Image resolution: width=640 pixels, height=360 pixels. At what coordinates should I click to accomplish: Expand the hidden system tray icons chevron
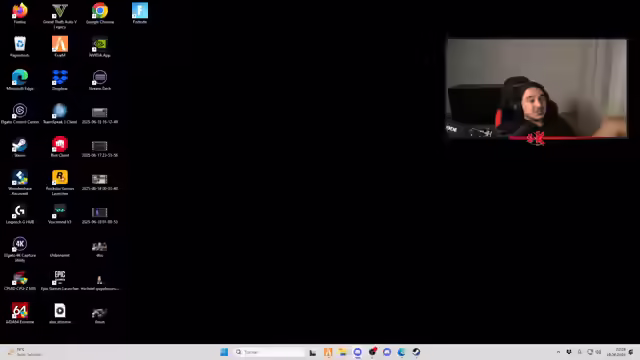point(558,352)
